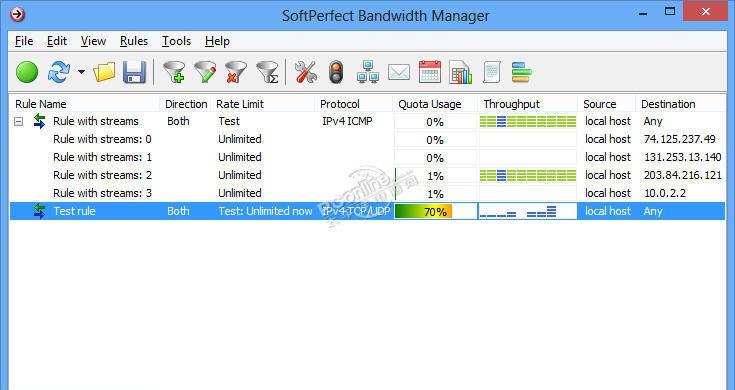
Task: Click the green status circle toolbar icon
Action: coord(27,73)
